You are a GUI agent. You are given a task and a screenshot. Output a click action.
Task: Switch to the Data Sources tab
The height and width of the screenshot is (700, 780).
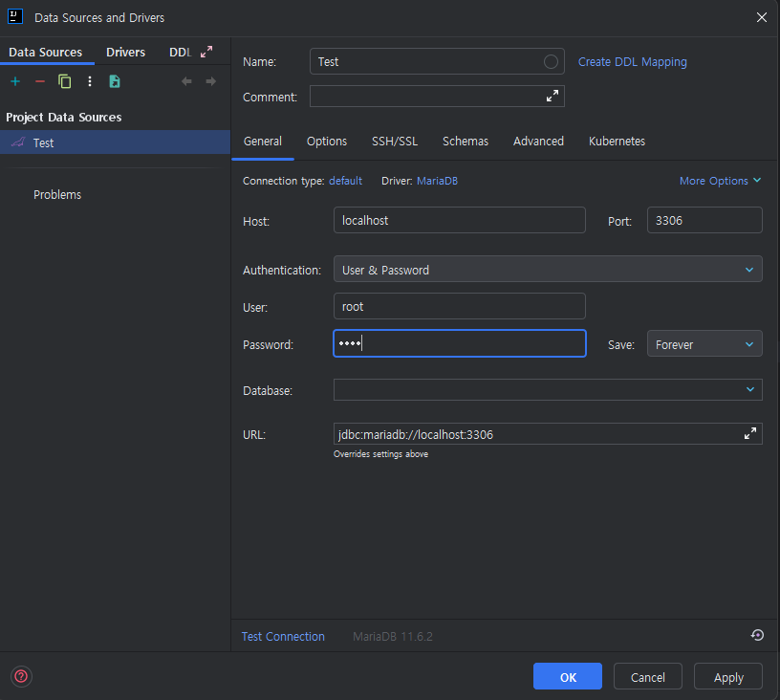coord(45,53)
